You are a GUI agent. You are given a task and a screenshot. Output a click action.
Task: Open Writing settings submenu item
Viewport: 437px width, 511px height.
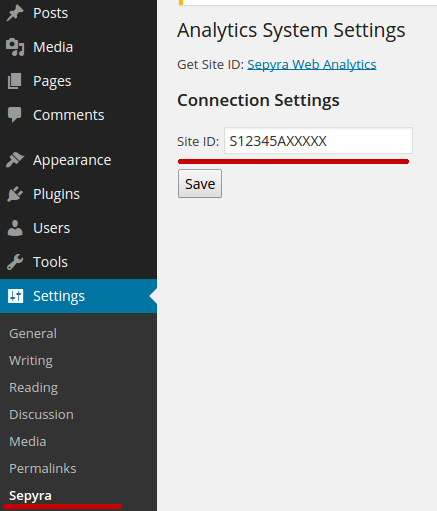click(x=31, y=361)
